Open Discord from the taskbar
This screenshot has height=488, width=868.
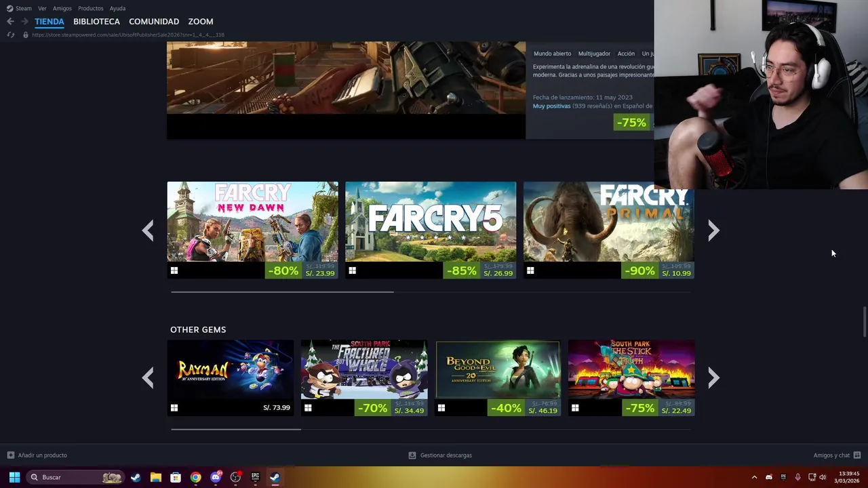(216, 477)
